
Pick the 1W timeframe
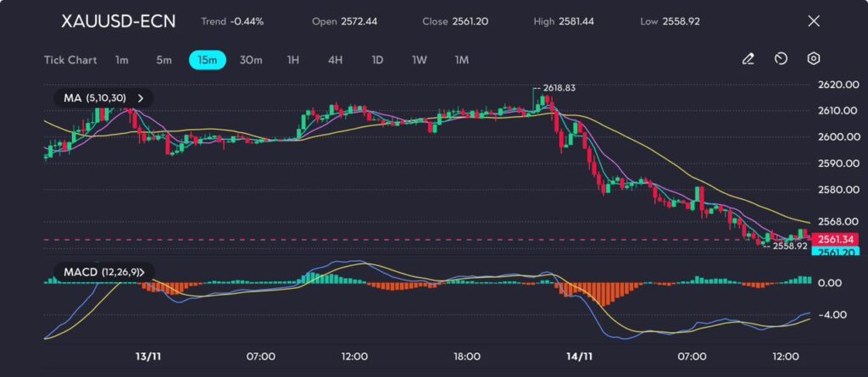420,60
